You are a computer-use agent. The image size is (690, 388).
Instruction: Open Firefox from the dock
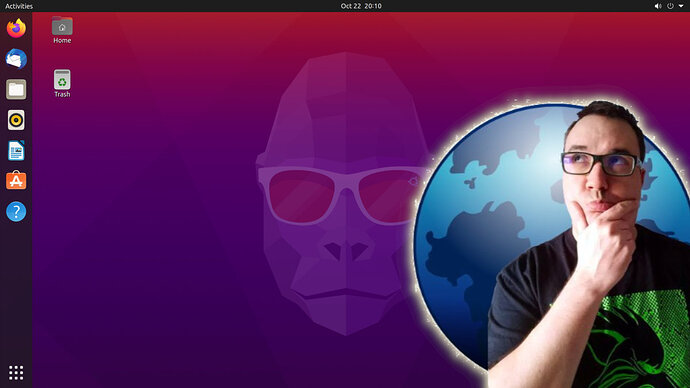pos(16,28)
